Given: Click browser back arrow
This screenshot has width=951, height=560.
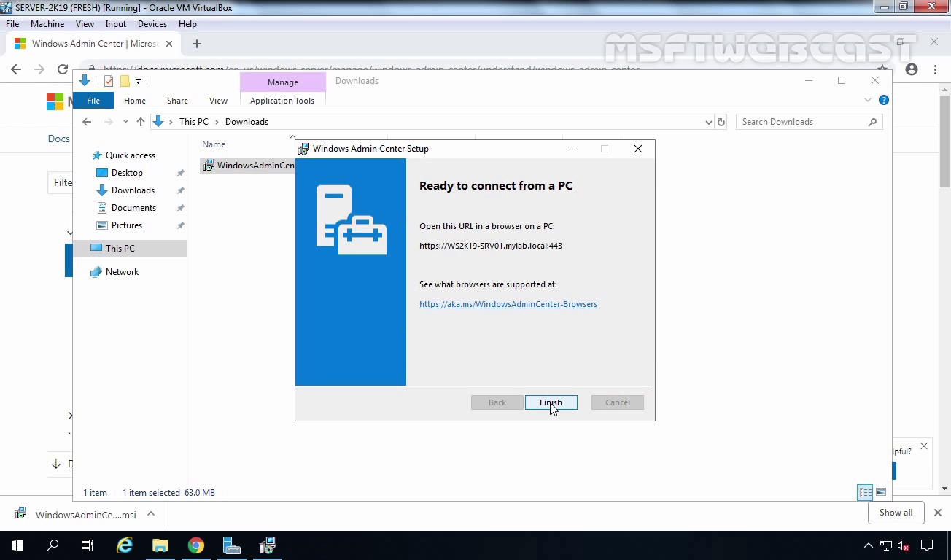Looking at the screenshot, I should 17,69.
